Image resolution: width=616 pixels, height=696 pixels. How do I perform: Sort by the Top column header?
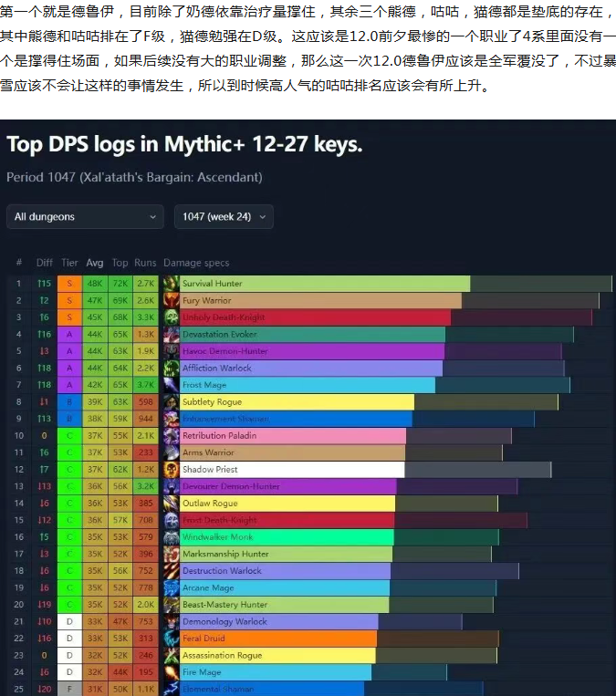pyautogui.click(x=120, y=263)
